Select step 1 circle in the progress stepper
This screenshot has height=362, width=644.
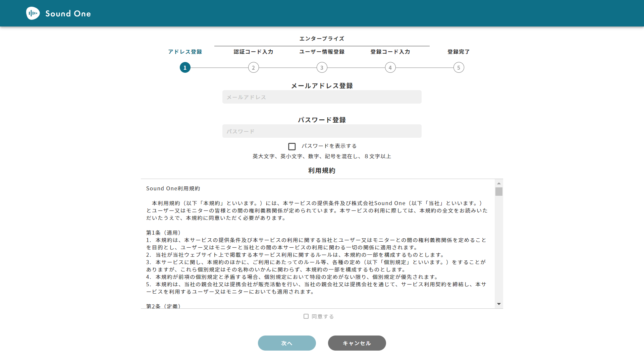point(185,68)
